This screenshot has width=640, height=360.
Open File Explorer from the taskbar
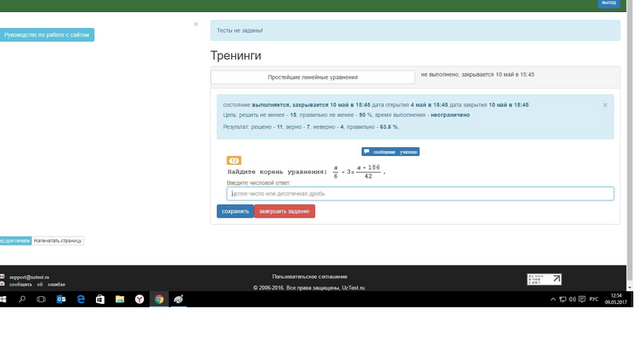(120, 300)
